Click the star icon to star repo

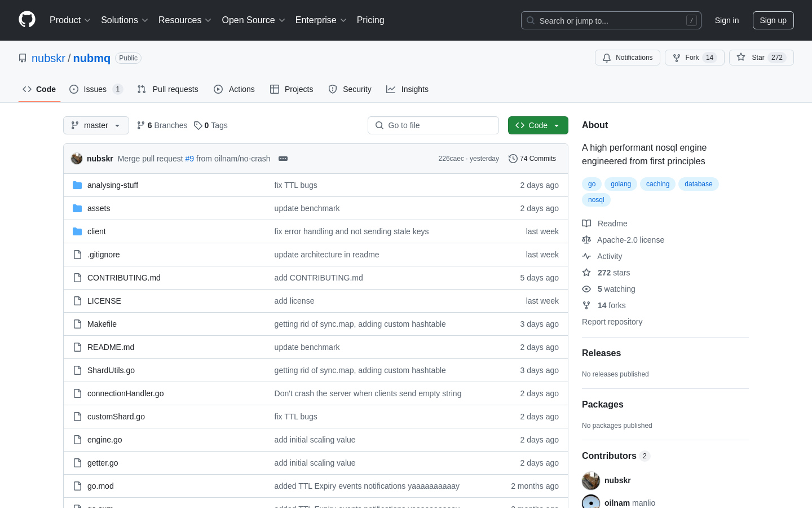[741, 57]
